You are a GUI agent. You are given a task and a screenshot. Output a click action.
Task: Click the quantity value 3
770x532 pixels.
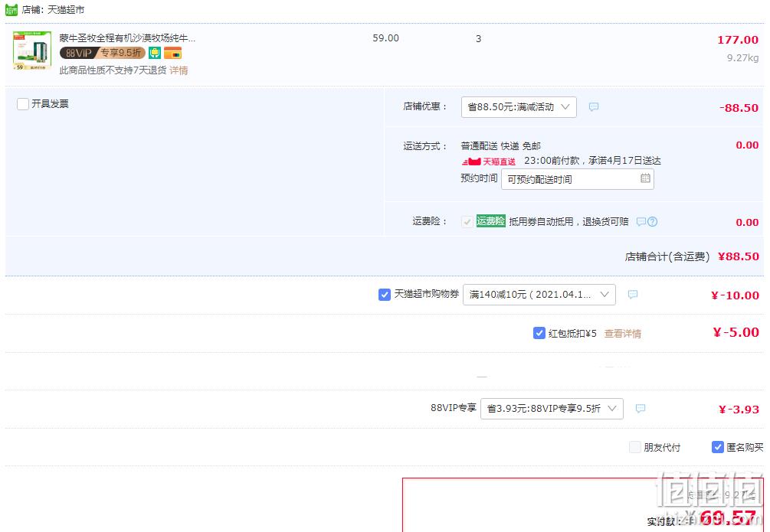(x=478, y=38)
